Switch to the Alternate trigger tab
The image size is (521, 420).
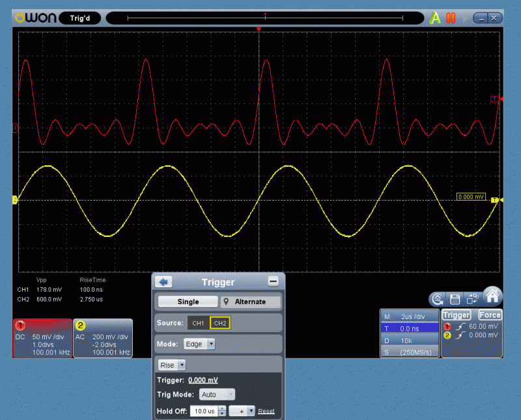pyautogui.click(x=251, y=301)
